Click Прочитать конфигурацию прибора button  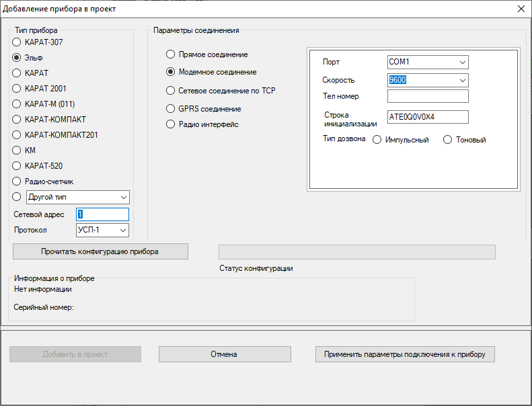(100, 251)
